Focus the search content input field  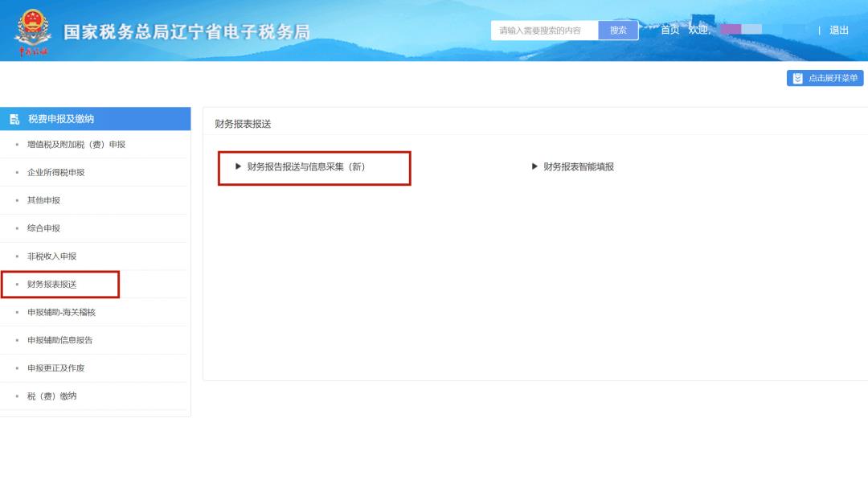[x=544, y=31]
